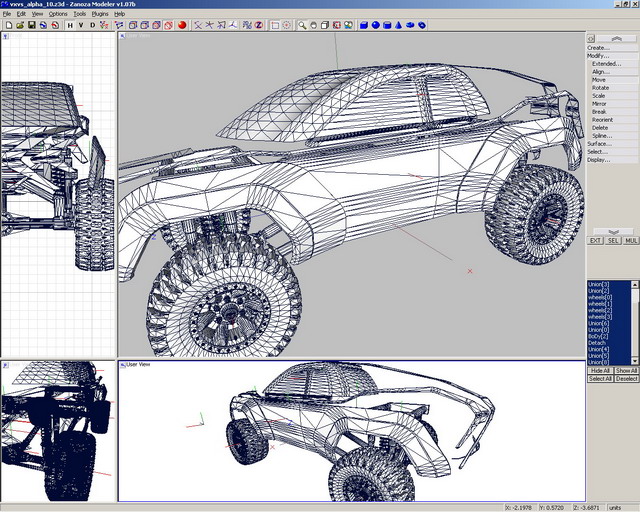Image resolution: width=640 pixels, height=512 pixels.
Task: Open the Plugins menu
Action: point(100,14)
